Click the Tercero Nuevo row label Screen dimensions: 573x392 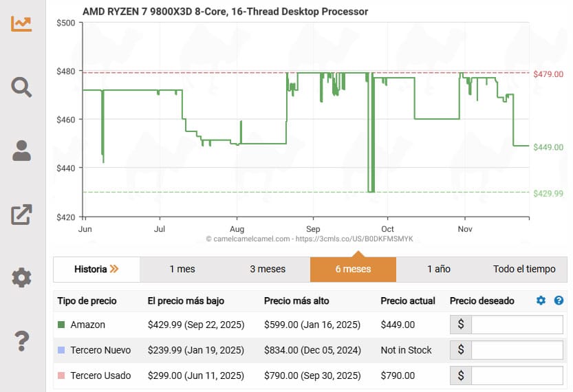(100, 350)
